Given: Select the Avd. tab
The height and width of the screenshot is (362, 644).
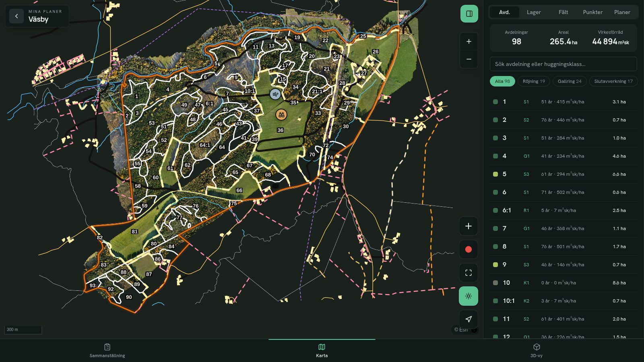Looking at the screenshot, I should 504,12.
